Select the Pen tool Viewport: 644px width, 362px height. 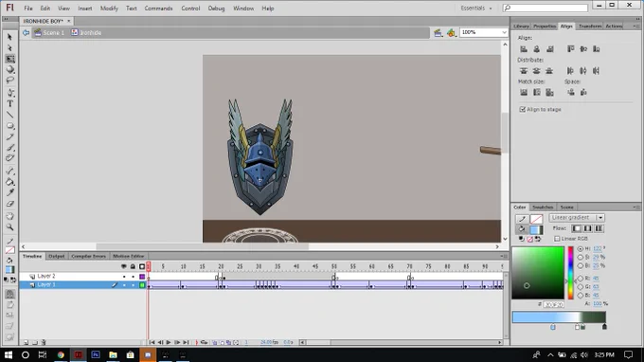click(9, 93)
